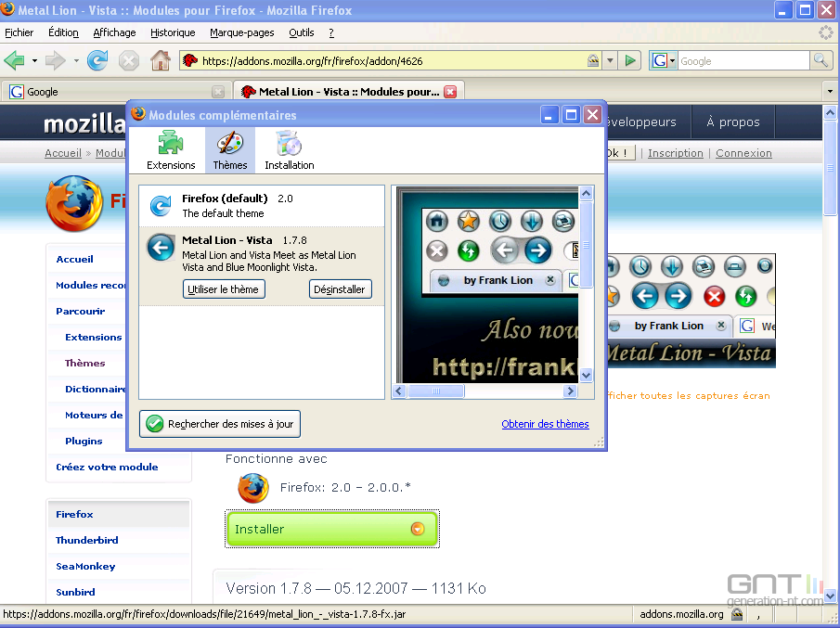Open the Édition menu
The image size is (840, 628).
coord(63,32)
